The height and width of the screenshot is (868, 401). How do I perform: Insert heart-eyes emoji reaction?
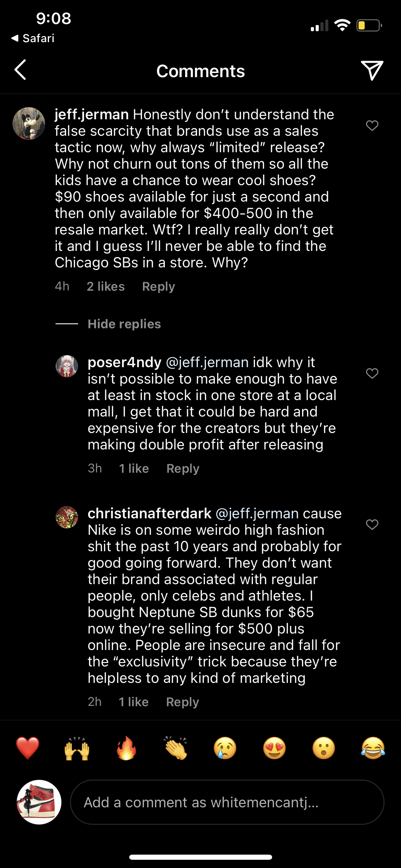(275, 748)
